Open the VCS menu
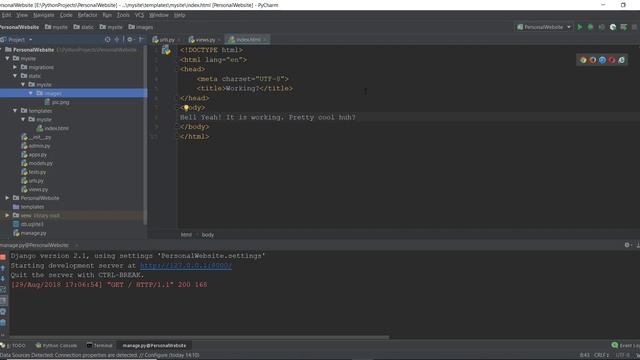The width and height of the screenshot is (640, 360). pyautogui.click(x=139, y=15)
